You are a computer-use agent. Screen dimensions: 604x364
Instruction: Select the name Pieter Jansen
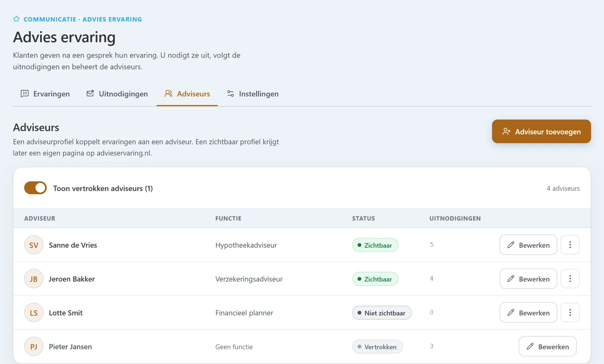[x=70, y=346]
